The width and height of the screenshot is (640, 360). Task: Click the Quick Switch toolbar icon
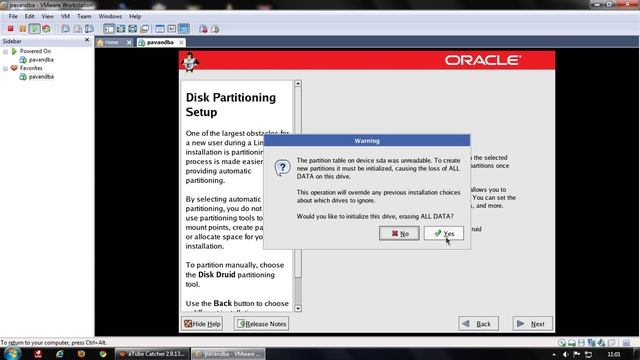click(121, 29)
